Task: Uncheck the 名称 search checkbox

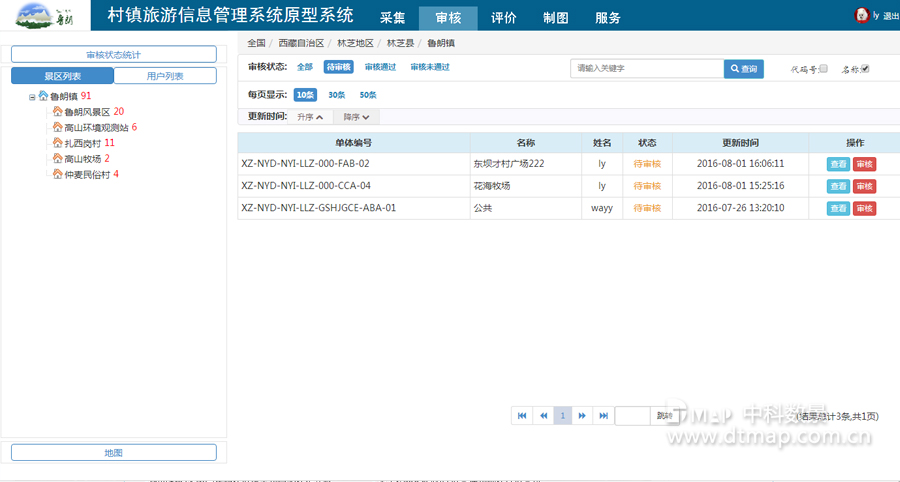Action: point(865,69)
